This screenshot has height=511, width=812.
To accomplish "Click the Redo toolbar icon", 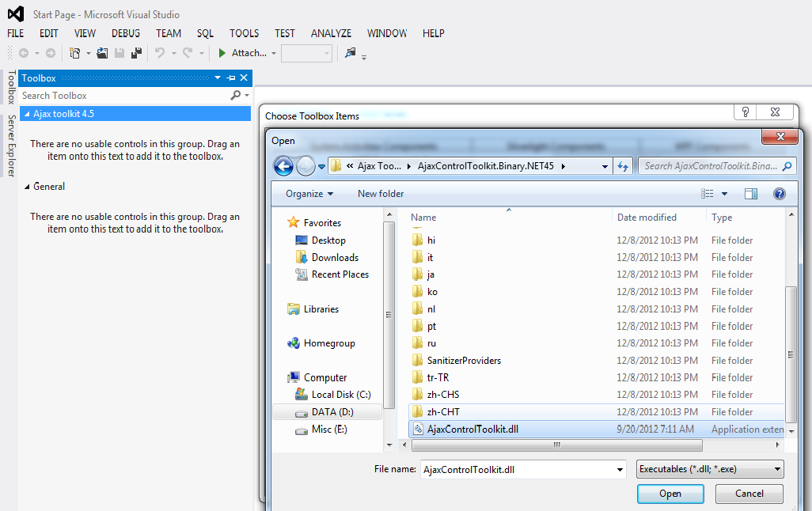I will (x=188, y=53).
